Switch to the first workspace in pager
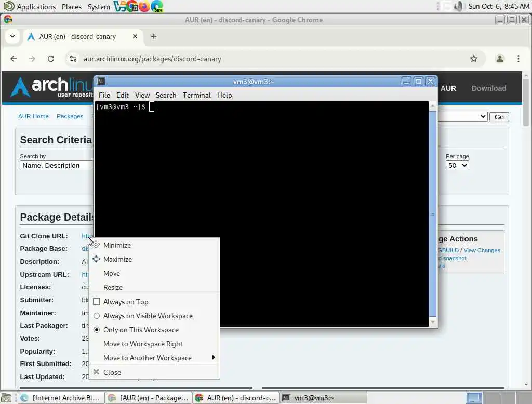 point(474,398)
